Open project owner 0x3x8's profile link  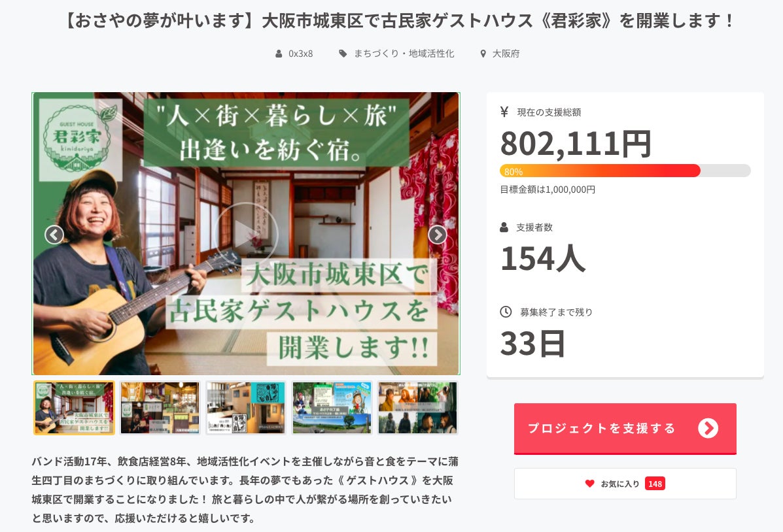(301, 54)
